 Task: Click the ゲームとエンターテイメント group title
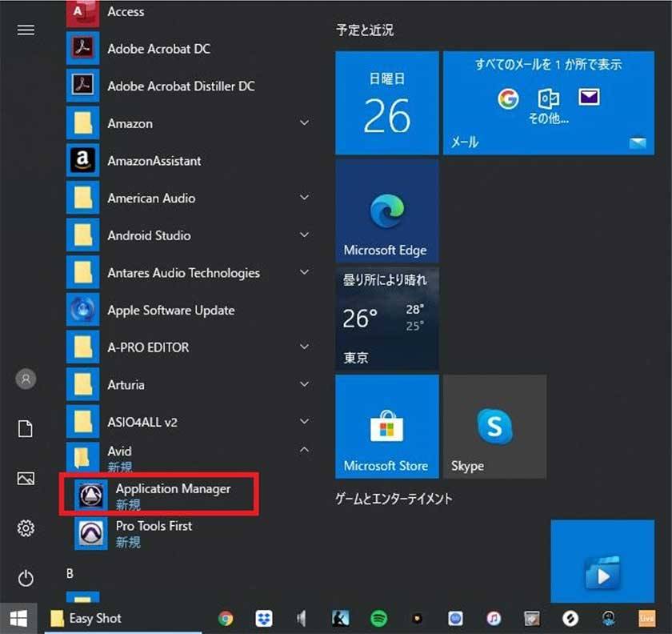[x=394, y=499]
